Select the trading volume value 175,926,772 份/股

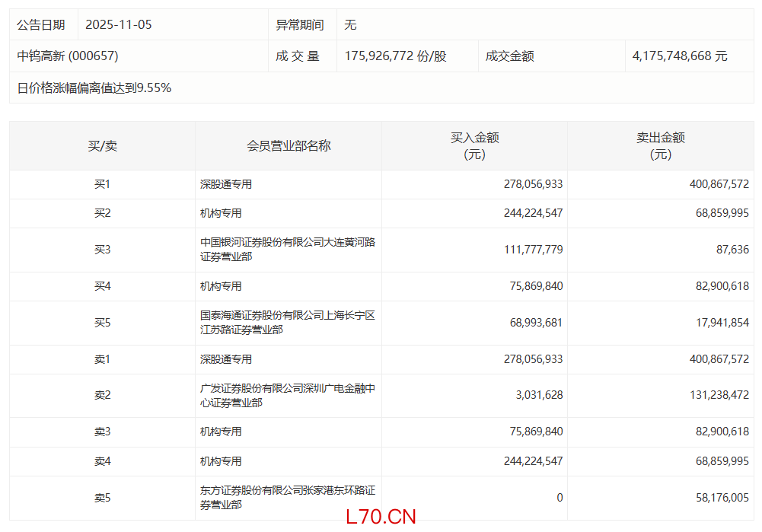point(395,56)
